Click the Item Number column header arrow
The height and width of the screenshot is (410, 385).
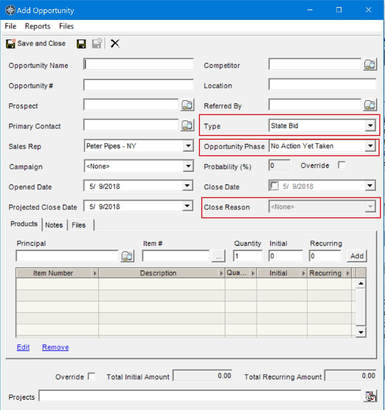tap(95, 273)
